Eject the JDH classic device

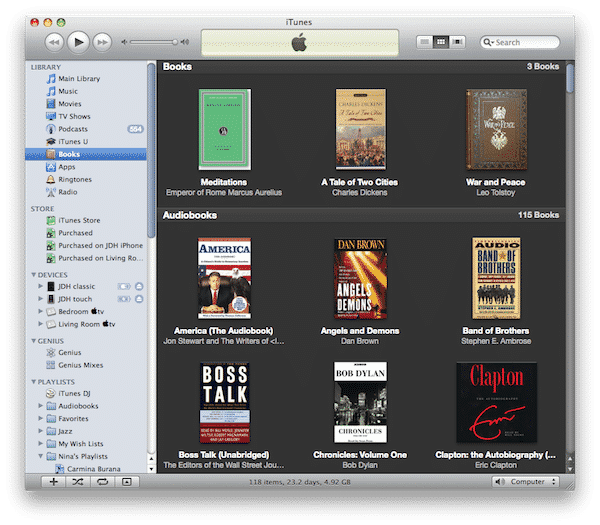[139, 286]
